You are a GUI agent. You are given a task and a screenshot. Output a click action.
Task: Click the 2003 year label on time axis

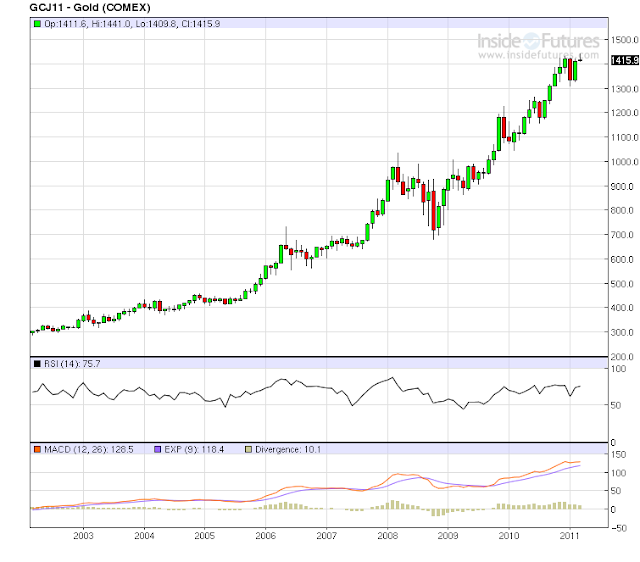(x=83, y=536)
